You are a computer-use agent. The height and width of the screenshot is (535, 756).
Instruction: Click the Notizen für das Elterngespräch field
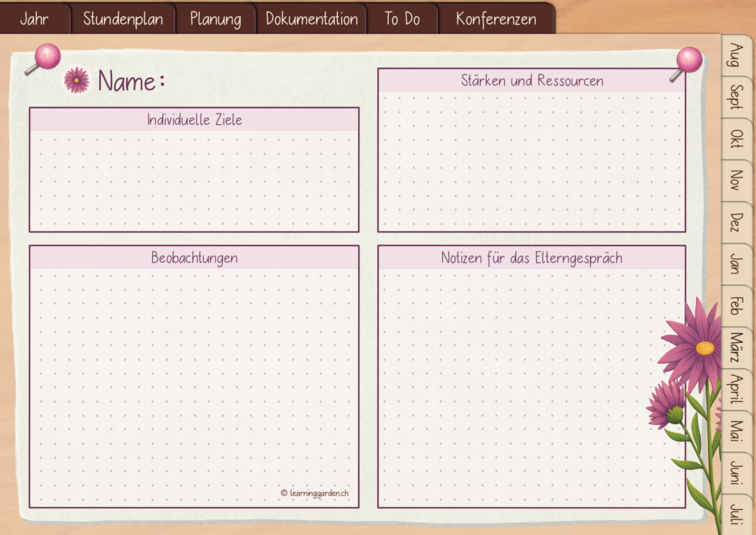pyautogui.click(x=532, y=387)
